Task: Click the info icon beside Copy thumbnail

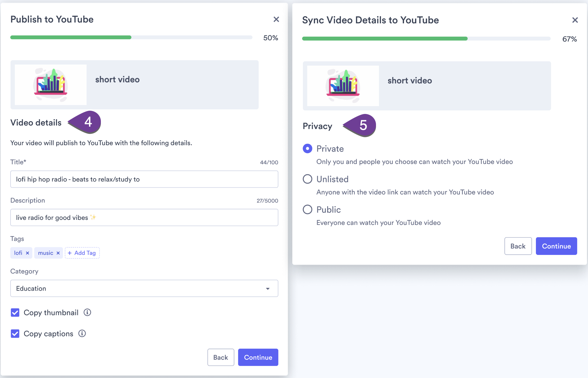Action: click(x=87, y=312)
